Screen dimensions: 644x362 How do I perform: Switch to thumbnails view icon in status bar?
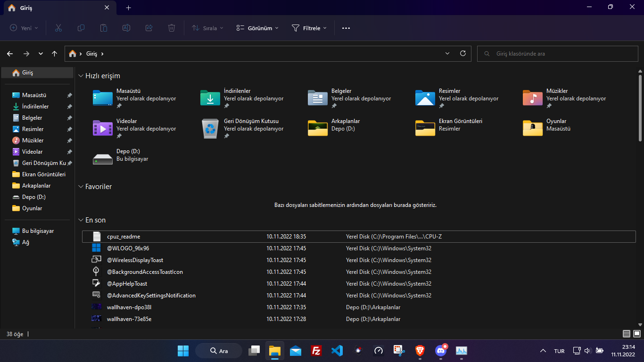(x=636, y=334)
